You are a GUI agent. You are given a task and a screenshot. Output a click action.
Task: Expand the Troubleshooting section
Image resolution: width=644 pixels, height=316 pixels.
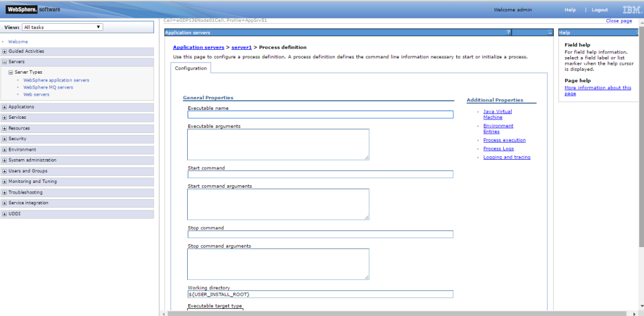[x=5, y=192]
